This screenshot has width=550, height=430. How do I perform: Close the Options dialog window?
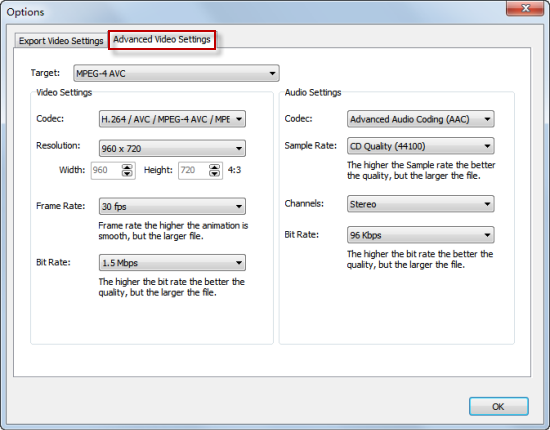point(525,8)
